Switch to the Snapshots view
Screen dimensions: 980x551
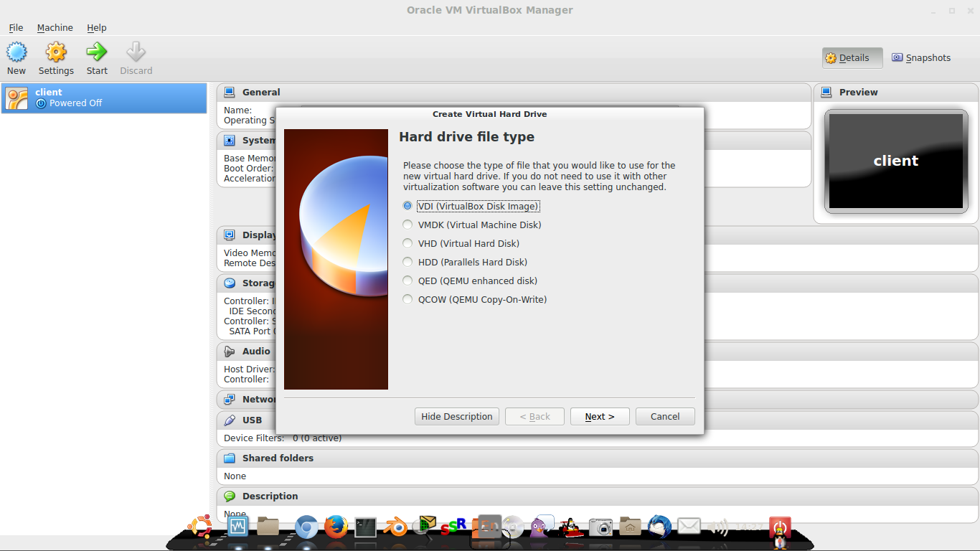click(921, 58)
